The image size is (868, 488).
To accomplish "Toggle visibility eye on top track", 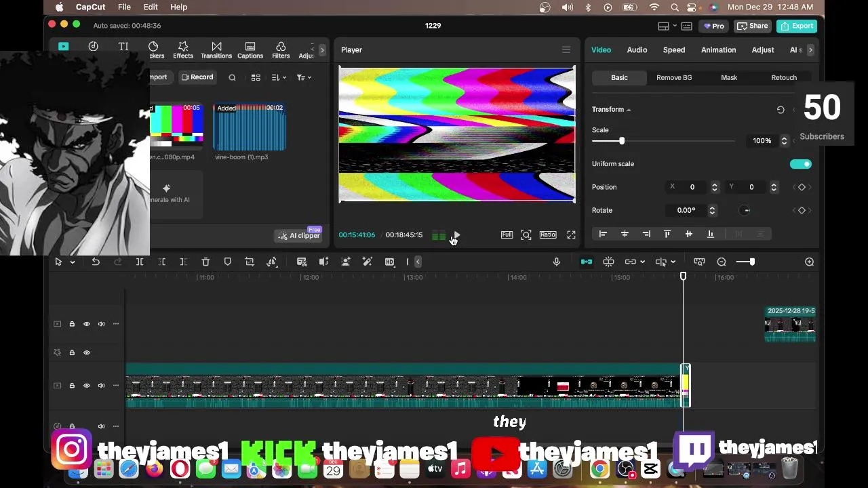I will pos(86,324).
